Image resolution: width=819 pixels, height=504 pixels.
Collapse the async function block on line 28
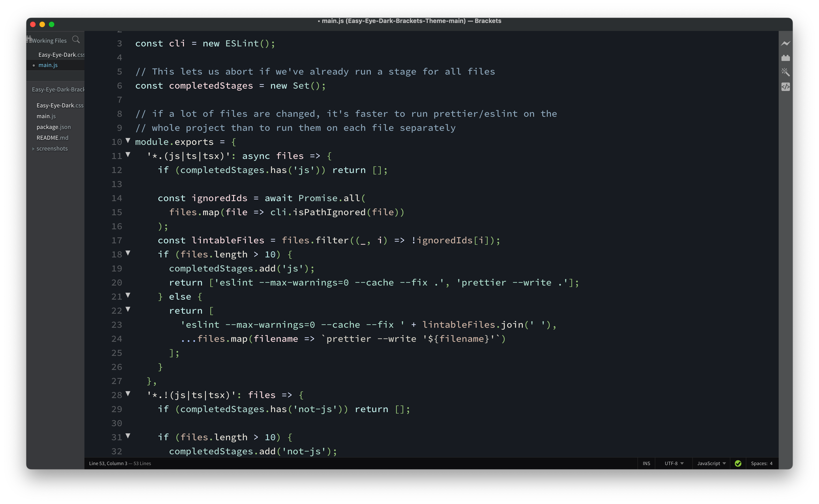[x=128, y=394]
